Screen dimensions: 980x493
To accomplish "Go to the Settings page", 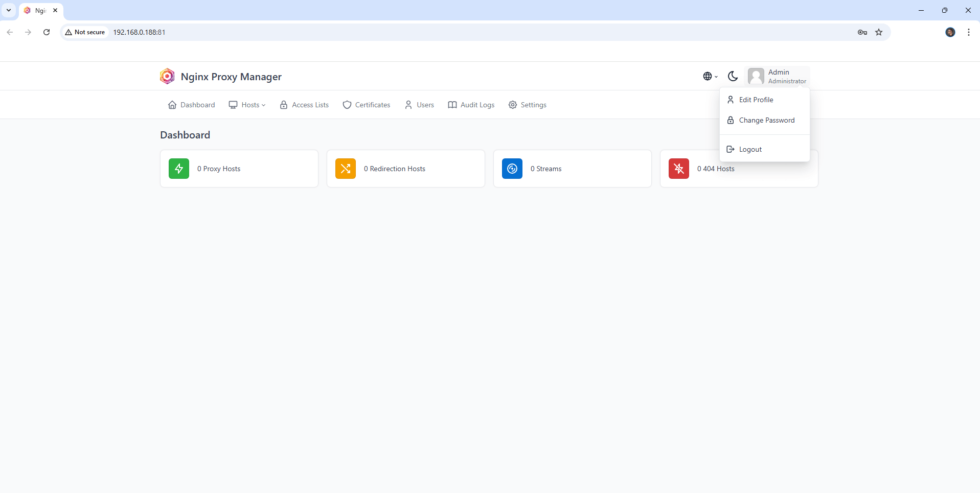I will [528, 105].
